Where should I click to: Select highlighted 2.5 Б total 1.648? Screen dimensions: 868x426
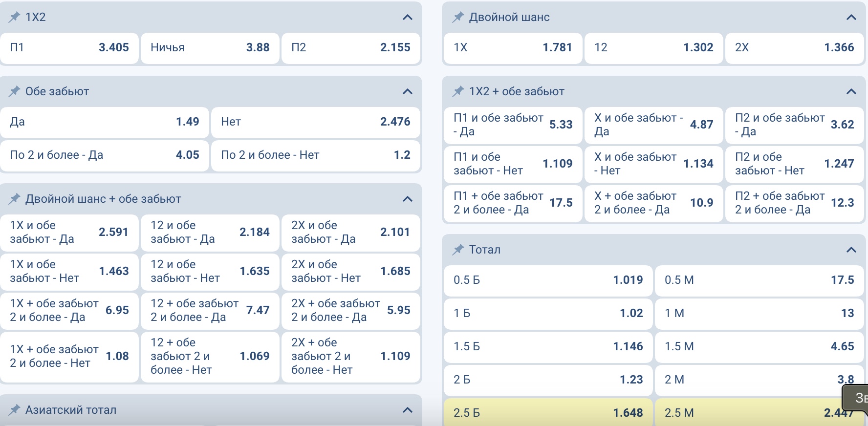548,413
